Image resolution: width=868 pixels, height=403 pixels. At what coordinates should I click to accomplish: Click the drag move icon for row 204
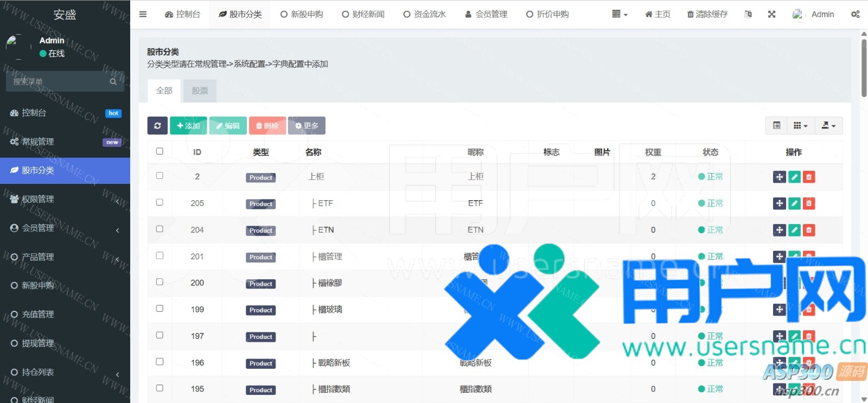[x=780, y=230]
